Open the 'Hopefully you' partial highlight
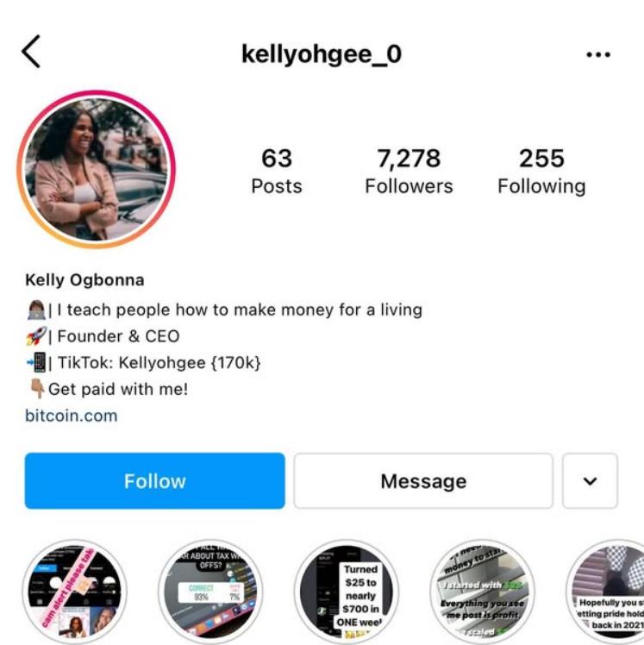 pos(605,592)
